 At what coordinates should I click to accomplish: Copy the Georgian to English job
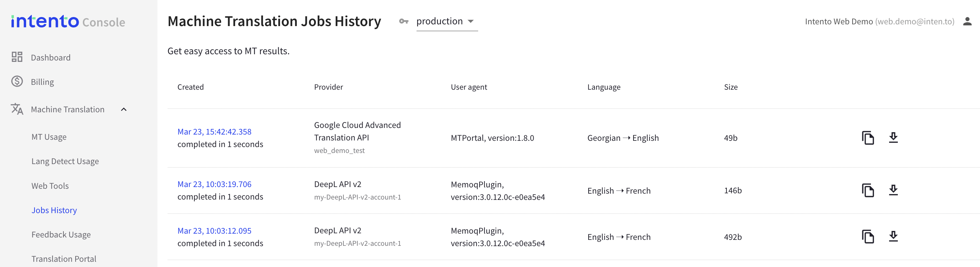868,137
